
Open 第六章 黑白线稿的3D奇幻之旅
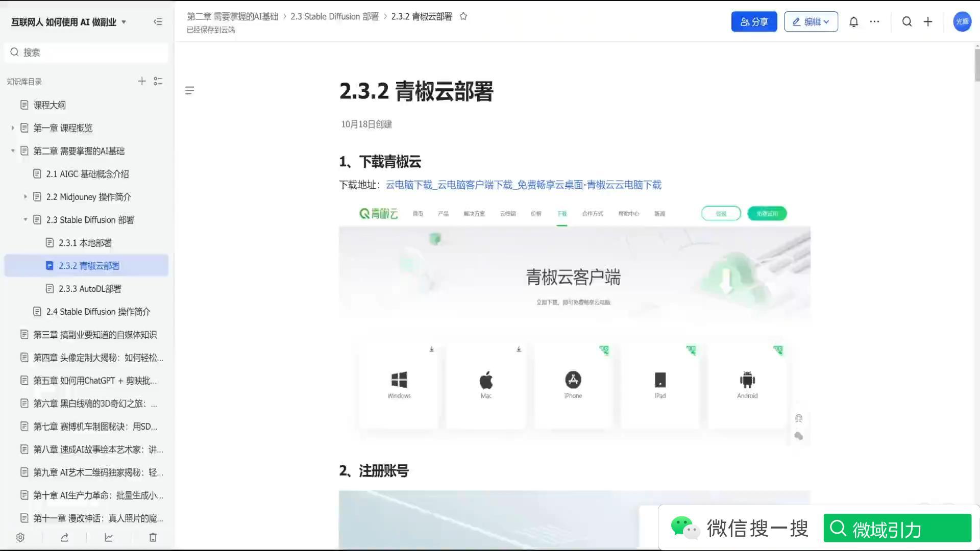tap(86, 404)
